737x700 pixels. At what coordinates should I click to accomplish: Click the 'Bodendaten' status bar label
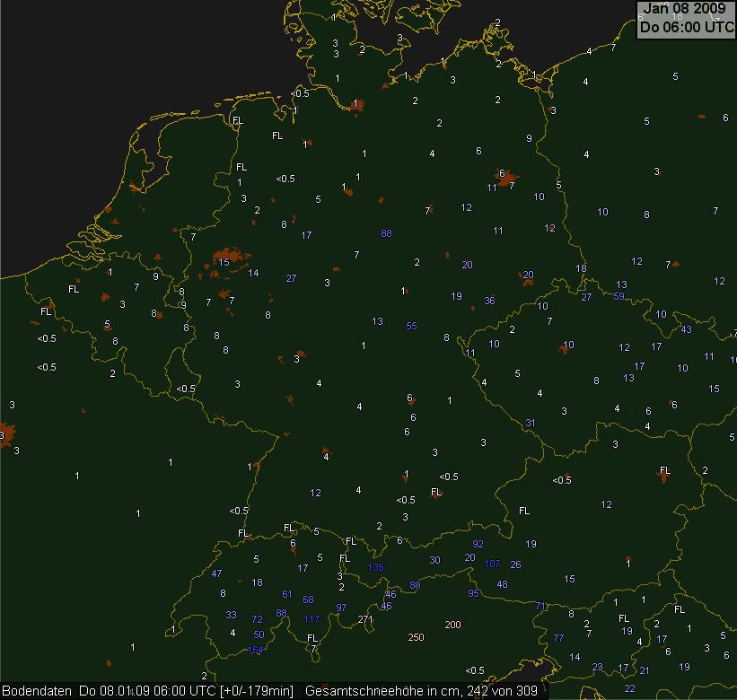coord(37,691)
